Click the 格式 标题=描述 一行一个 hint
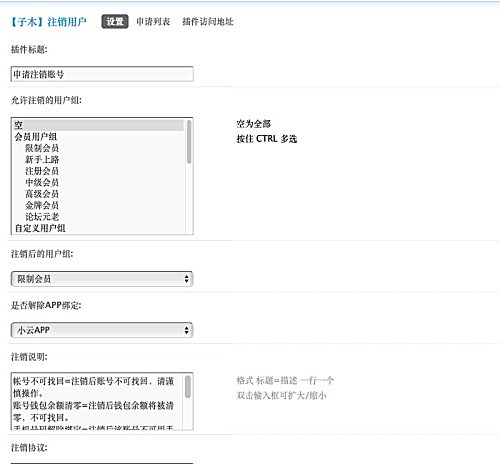Screen dimensions: 500x464 [x=285, y=380]
